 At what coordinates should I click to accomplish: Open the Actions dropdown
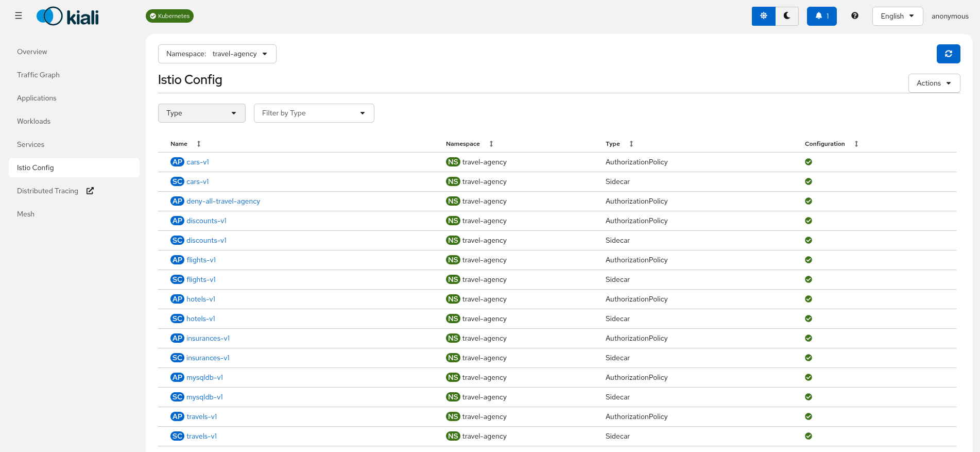tap(934, 83)
